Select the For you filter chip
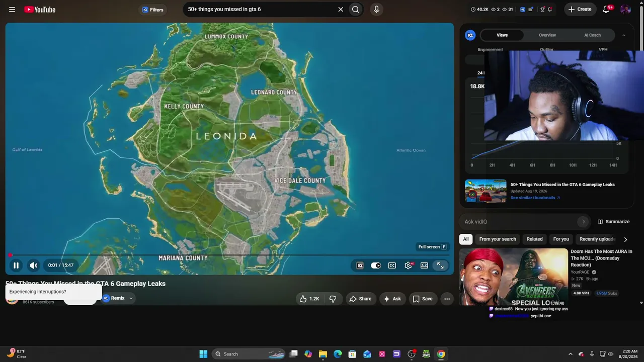 [x=561, y=239]
